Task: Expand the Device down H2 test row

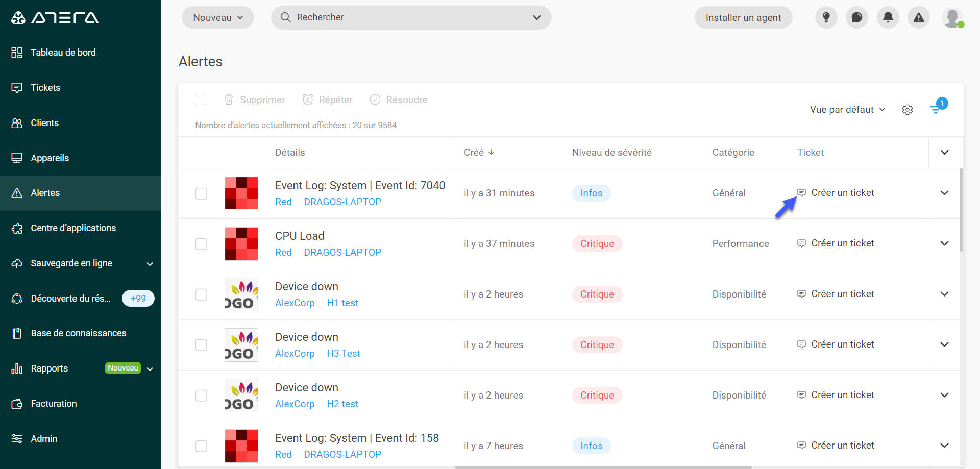Action: pyautogui.click(x=944, y=395)
